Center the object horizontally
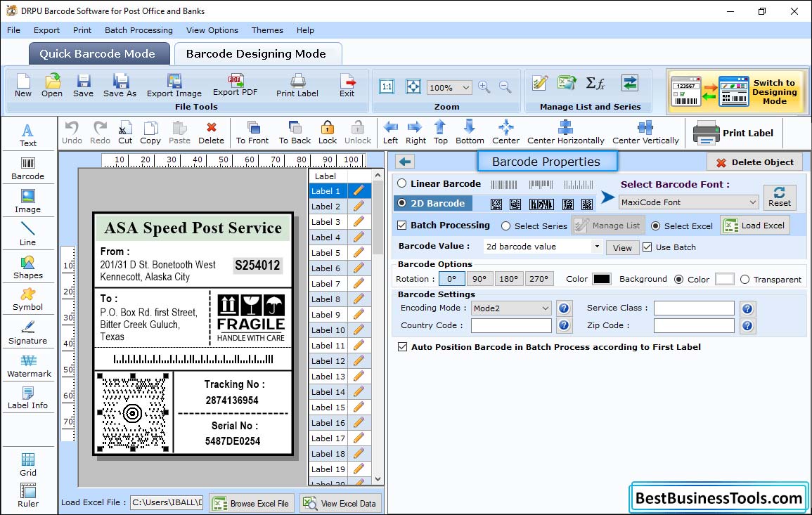 565,133
